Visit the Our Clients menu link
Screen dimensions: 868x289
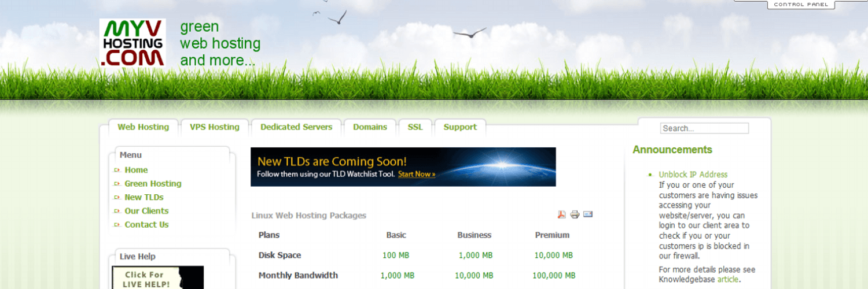tap(146, 211)
